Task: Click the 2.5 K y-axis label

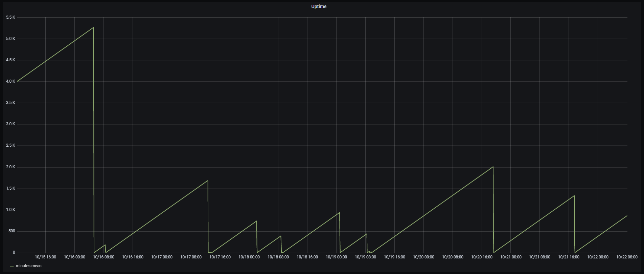Action: [x=10, y=145]
